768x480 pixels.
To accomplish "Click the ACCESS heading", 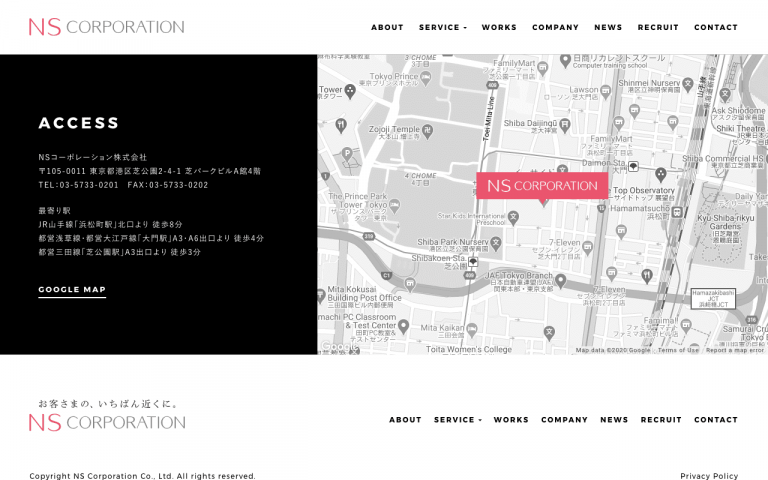I will [79, 122].
